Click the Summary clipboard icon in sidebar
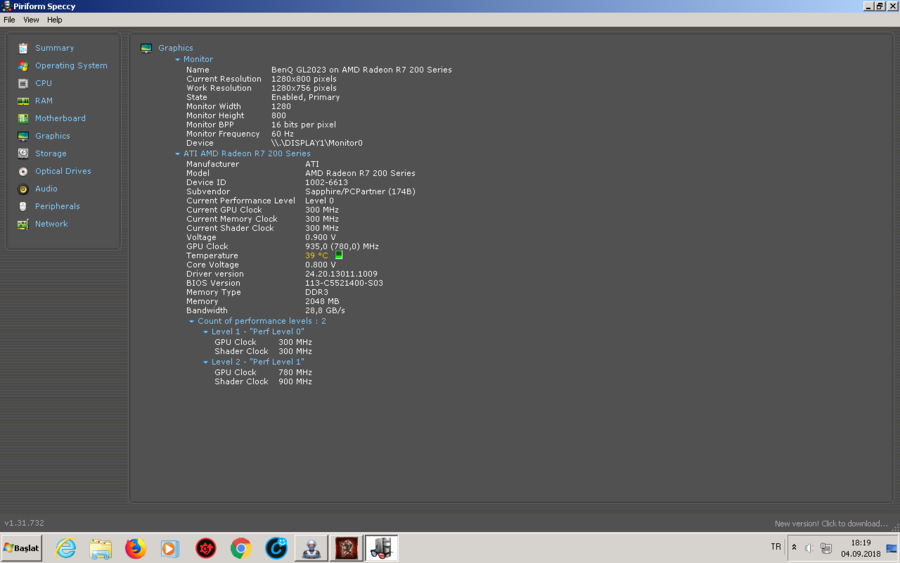 pyautogui.click(x=23, y=48)
